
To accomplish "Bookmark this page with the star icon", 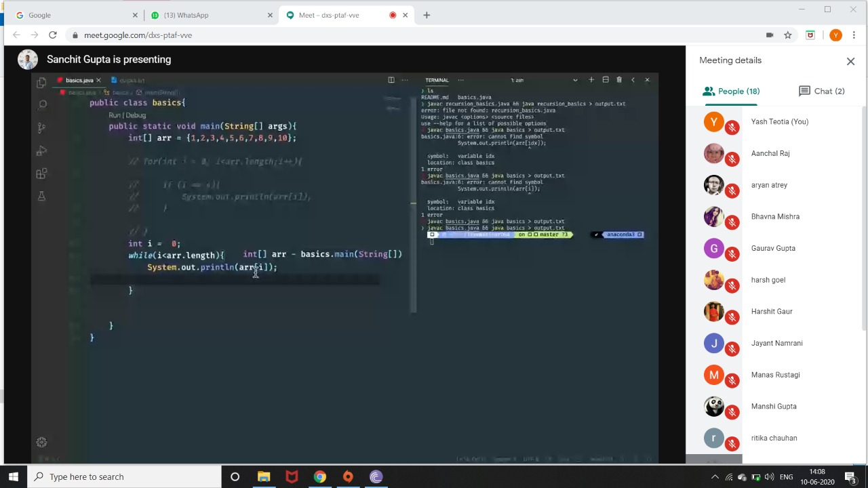I will (787, 35).
